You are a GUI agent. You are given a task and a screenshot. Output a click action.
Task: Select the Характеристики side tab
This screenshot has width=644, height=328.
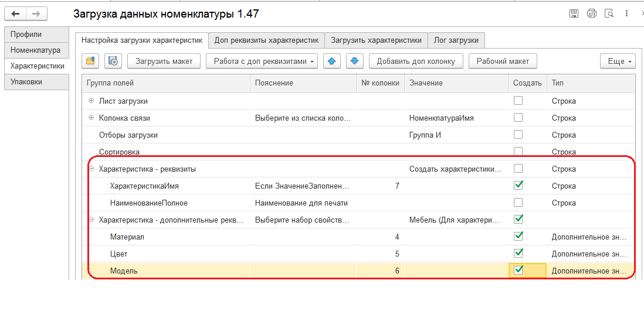(36, 66)
